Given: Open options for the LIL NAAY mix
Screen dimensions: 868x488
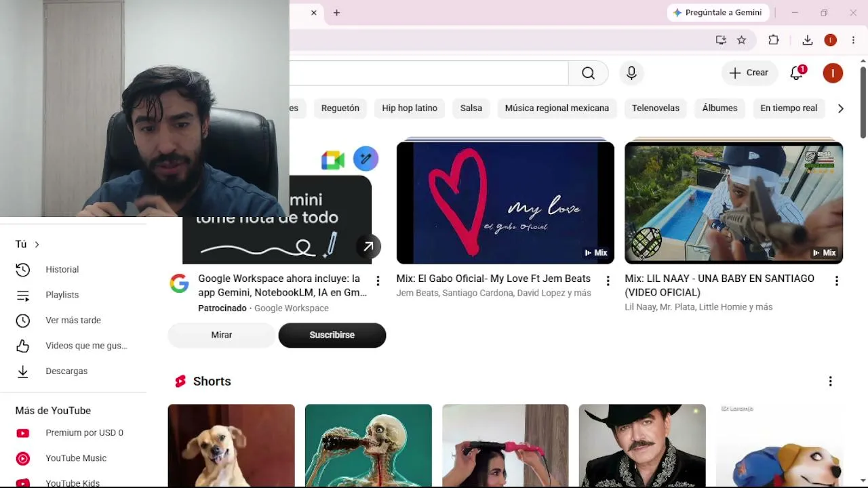Looking at the screenshot, I should click(x=836, y=281).
